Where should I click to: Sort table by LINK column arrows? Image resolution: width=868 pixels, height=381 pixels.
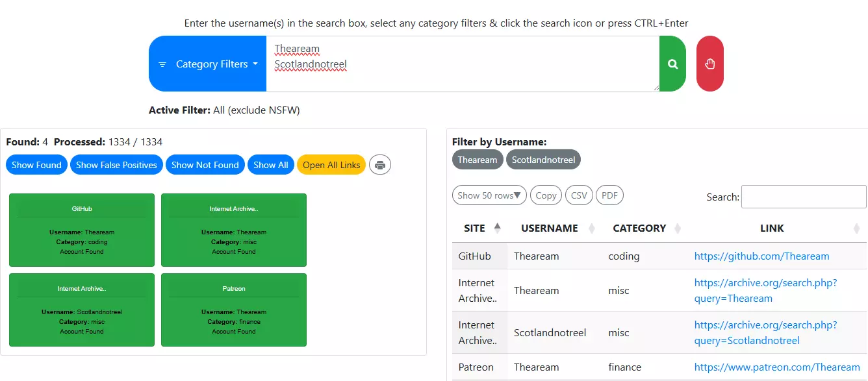(x=857, y=228)
